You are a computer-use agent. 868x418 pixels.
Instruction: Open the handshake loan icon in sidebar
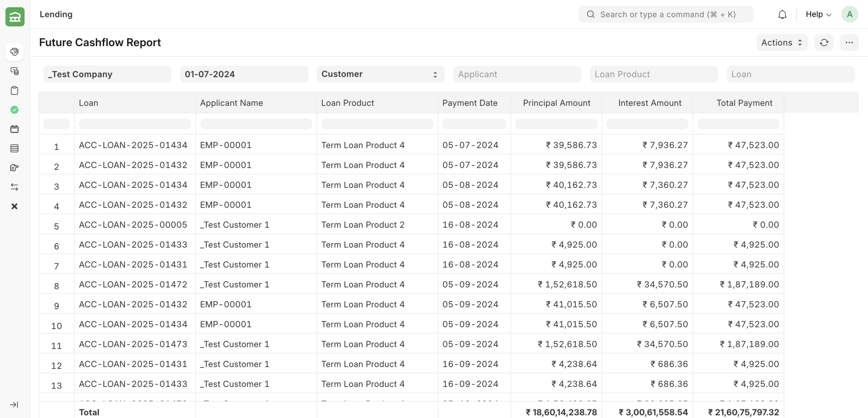[x=14, y=52]
